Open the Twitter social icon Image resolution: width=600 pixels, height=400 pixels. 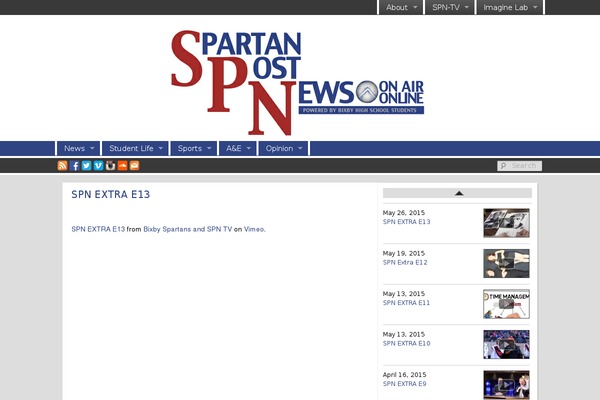coord(86,165)
